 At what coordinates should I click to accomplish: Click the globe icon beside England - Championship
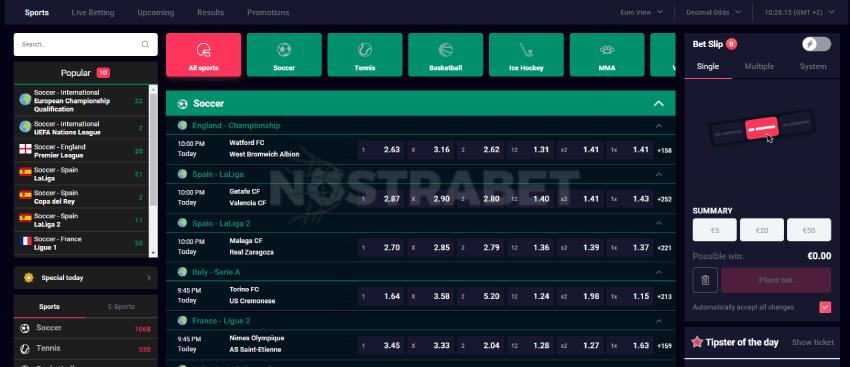tap(183, 125)
